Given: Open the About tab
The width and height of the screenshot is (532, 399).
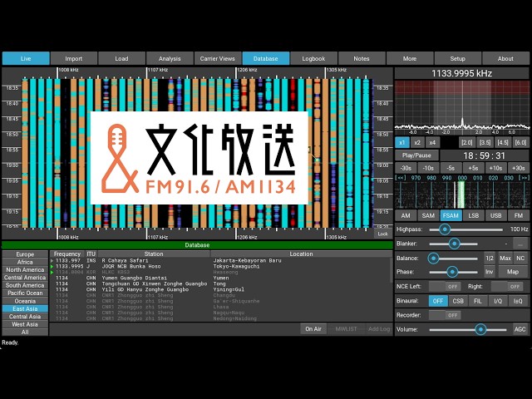Looking at the screenshot, I should pos(505,58).
